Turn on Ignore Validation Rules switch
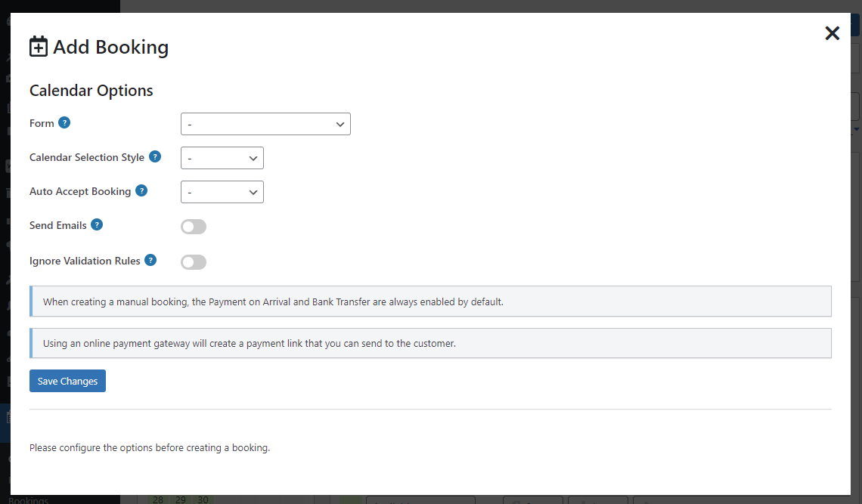This screenshot has height=504, width=862. click(x=194, y=262)
